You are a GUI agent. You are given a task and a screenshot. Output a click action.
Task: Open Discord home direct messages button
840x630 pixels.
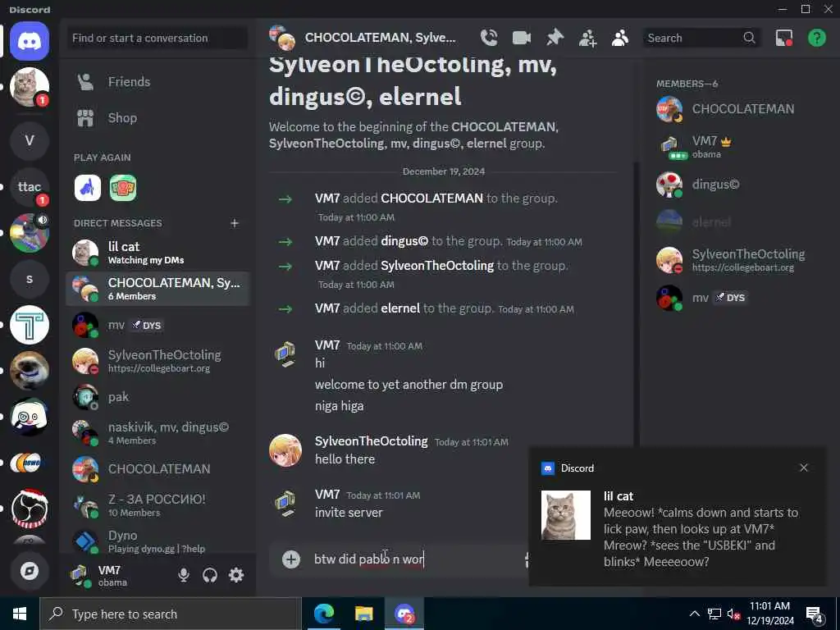click(x=30, y=41)
